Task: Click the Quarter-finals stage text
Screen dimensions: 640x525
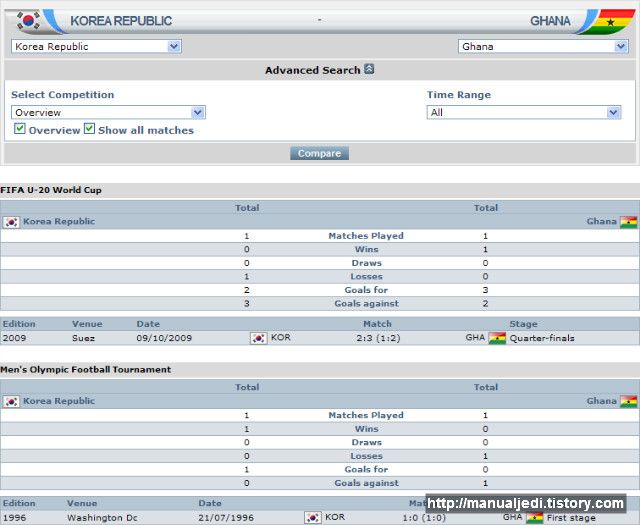Action: 542,338
